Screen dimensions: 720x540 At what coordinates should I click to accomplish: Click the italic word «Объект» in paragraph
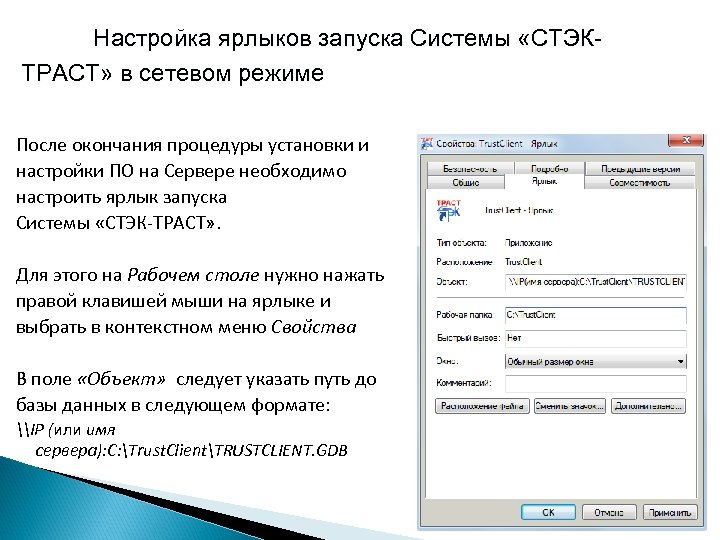point(121,379)
